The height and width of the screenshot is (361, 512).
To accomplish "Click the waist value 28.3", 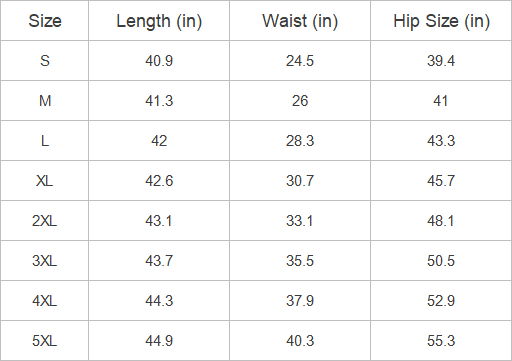I will (x=300, y=141).
